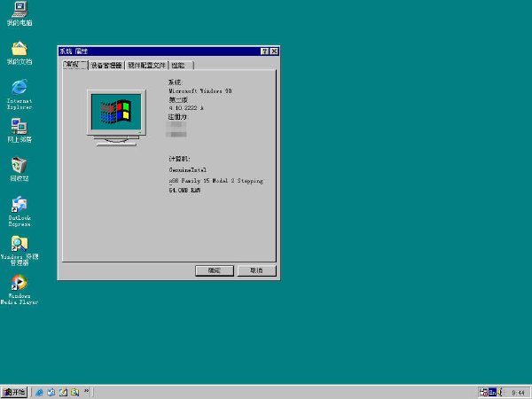532x399 pixels.
Task: Expand the quick launch overflow chevron
Action: pyautogui.click(x=87, y=391)
